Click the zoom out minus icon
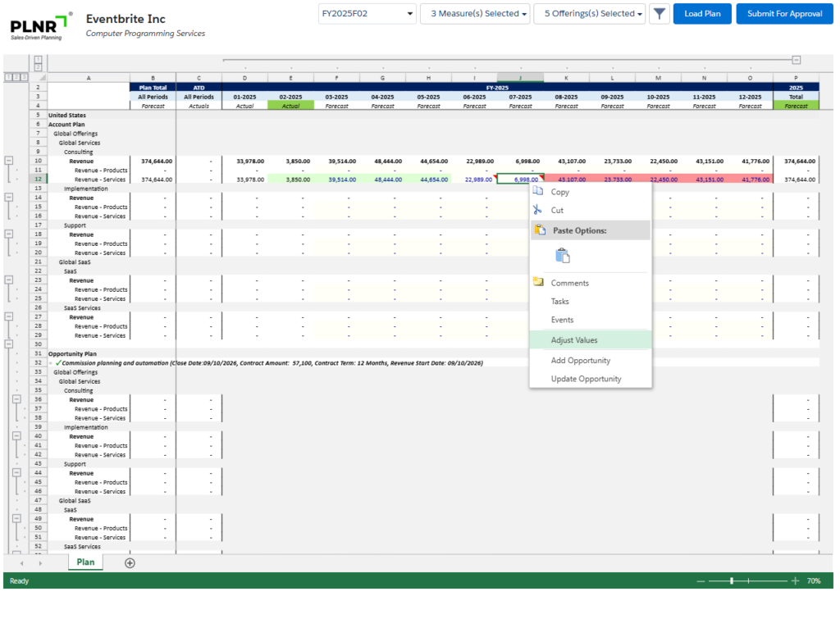The width and height of the screenshot is (840, 628). click(701, 581)
